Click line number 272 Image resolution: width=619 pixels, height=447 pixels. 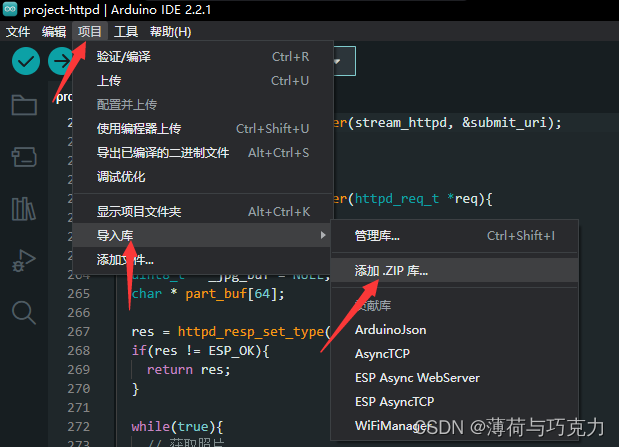pos(79,426)
